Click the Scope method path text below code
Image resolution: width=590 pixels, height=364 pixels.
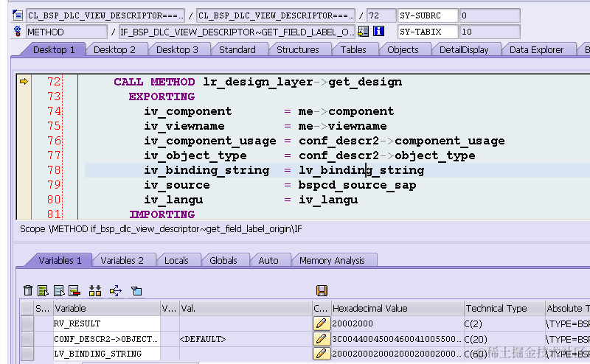click(x=161, y=229)
